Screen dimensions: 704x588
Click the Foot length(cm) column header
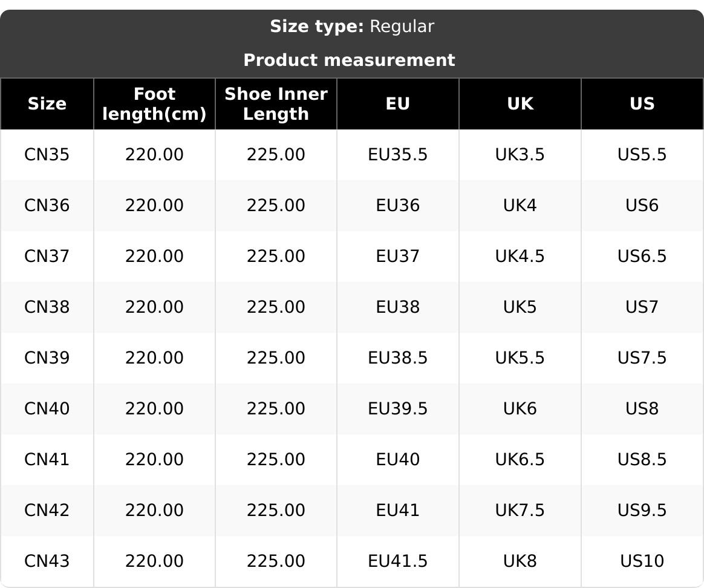(154, 104)
